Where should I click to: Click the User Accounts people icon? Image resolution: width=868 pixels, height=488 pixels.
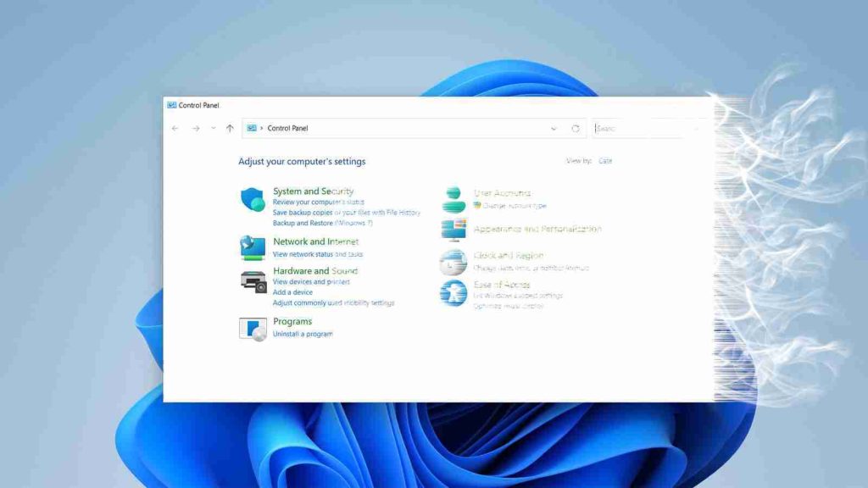(x=453, y=200)
